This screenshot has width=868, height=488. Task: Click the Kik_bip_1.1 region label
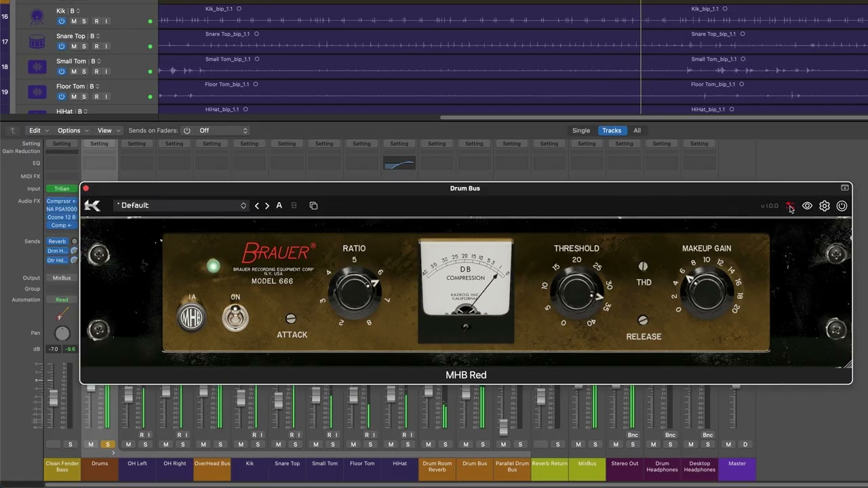click(x=220, y=9)
